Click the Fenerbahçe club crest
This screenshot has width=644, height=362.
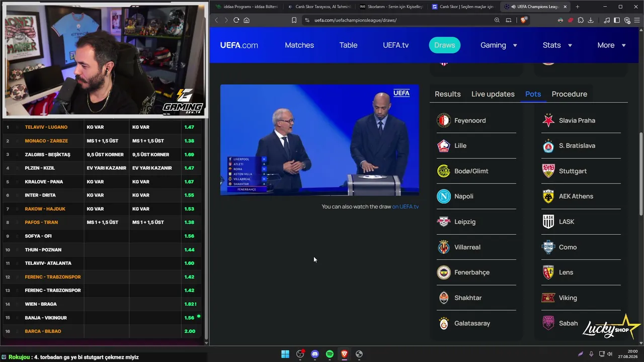[x=444, y=273]
